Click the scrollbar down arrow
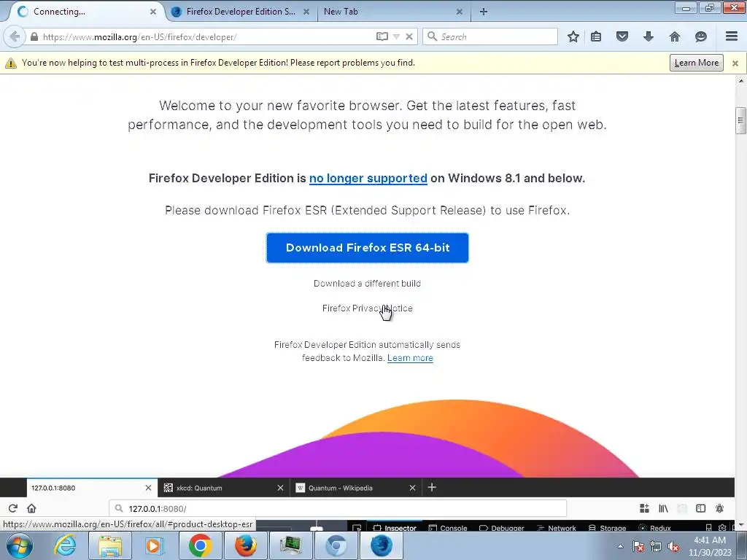This screenshot has height=560, width=747. 741,525
